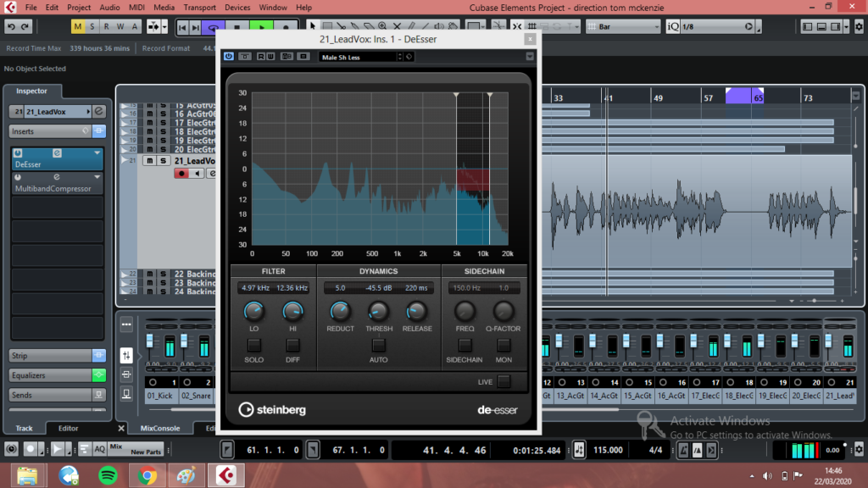Expand the Strip section in Inspector
Image resolution: width=868 pixels, height=488 pixels.
pyautogui.click(x=50, y=356)
